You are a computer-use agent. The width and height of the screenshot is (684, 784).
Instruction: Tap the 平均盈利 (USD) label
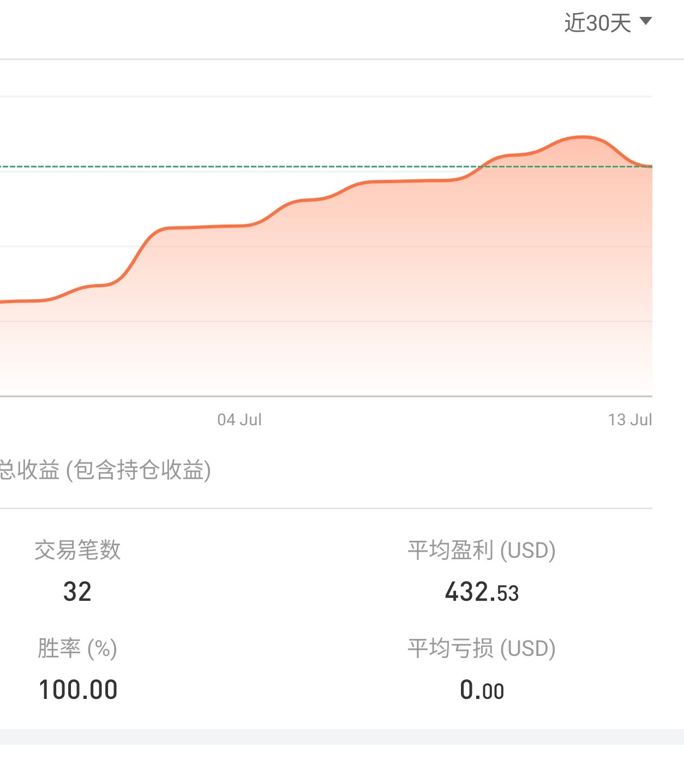[482, 550]
